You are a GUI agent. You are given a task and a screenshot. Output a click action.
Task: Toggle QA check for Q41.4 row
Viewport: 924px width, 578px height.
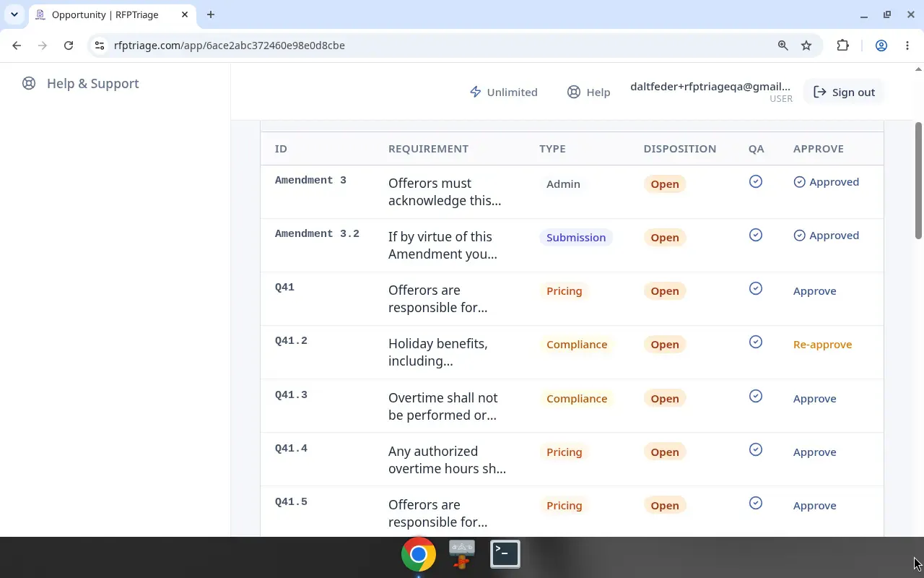point(756,449)
